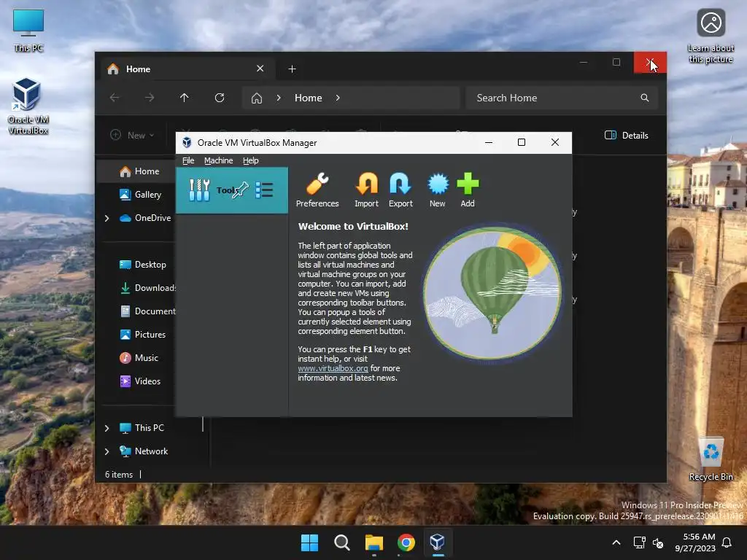The image size is (747, 560).
Task: Open Google Chrome from taskbar
Action: (406, 542)
